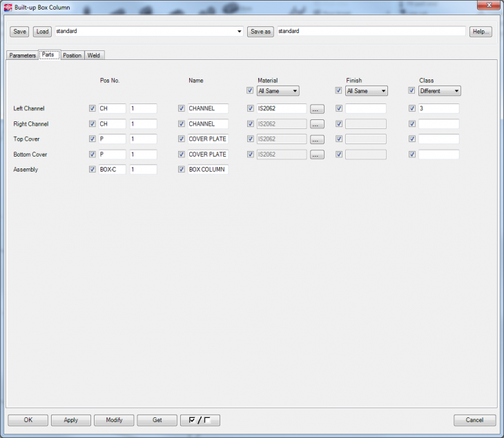Click the checkbox toggle all button
Screen dimensions: 504x438
(198, 420)
